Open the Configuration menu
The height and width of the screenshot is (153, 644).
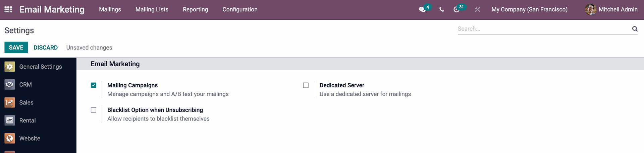click(x=240, y=9)
